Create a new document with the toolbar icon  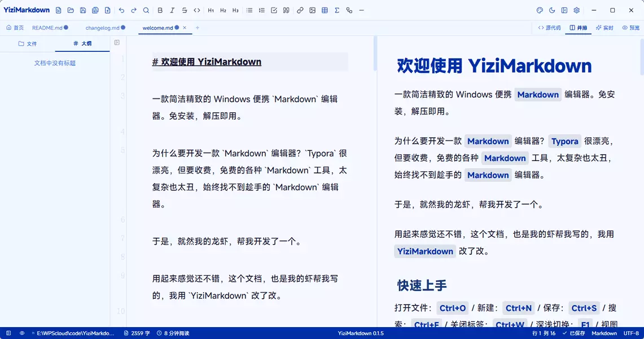click(58, 10)
